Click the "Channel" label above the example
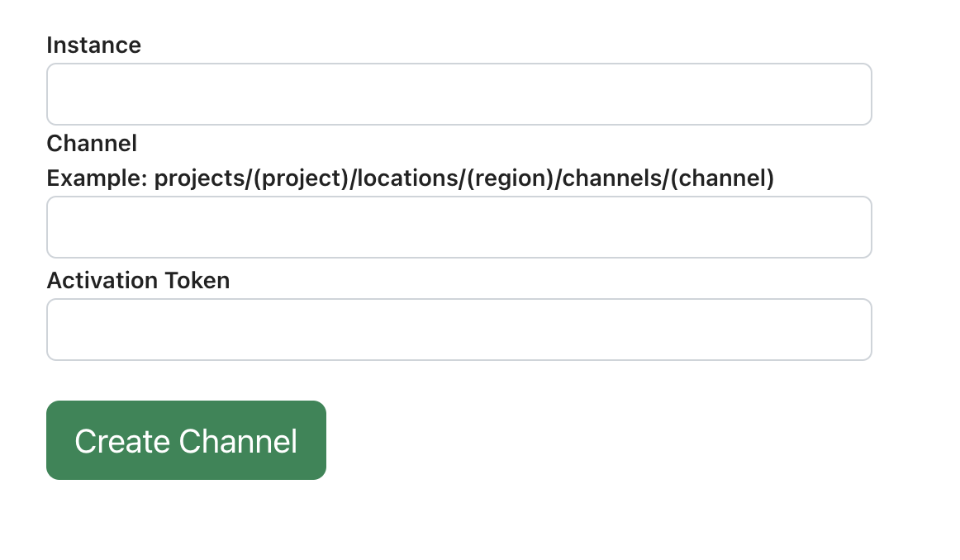This screenshot has width=960, height=560. 92,144
